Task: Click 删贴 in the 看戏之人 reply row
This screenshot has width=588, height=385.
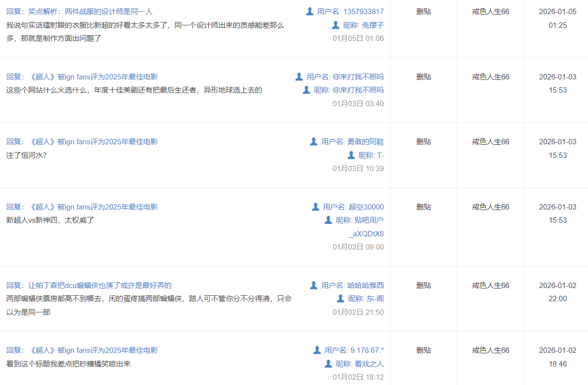Action: (423, 350)
